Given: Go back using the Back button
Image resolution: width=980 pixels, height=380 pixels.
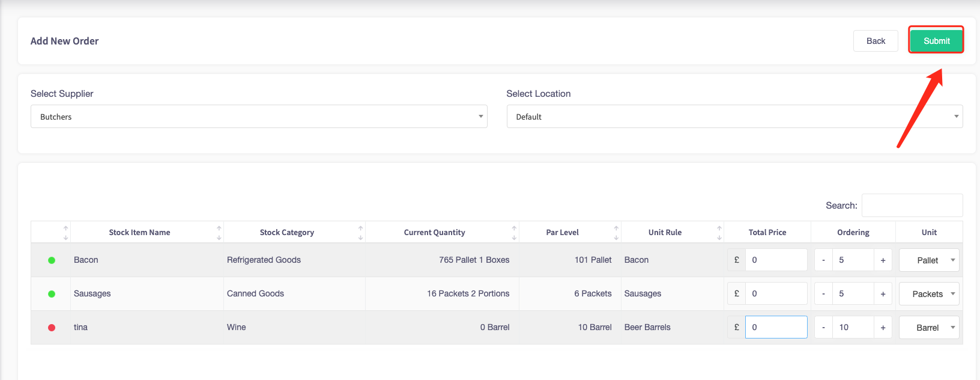Looking at the screenshot, I should (876, 41).
